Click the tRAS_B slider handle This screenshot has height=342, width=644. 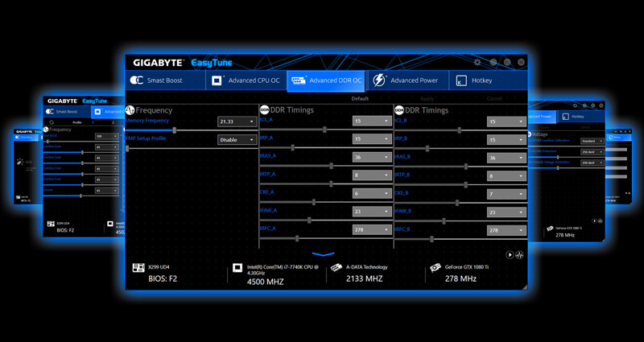click(x=466, y=167)
